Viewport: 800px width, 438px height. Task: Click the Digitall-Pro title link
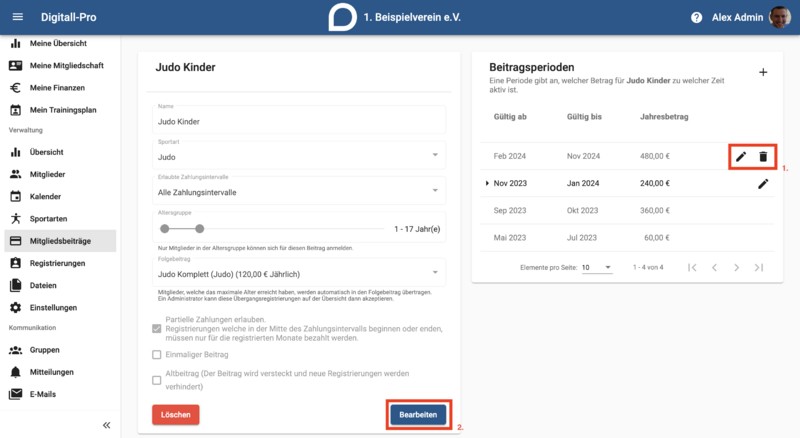pos(68,17)
